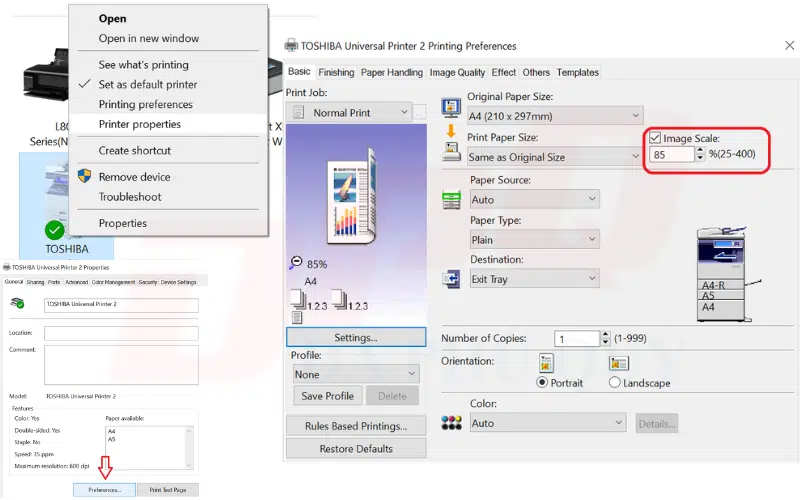Click Rules Based Printings... button
Screen dimensions: 800x500
point(356,426)
